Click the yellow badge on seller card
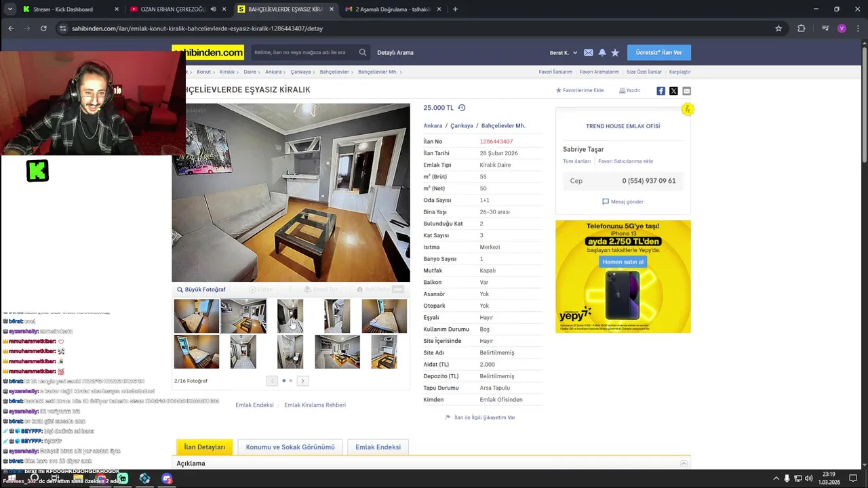The width and height of the screenshot is (868, 488). pos(687,109)
